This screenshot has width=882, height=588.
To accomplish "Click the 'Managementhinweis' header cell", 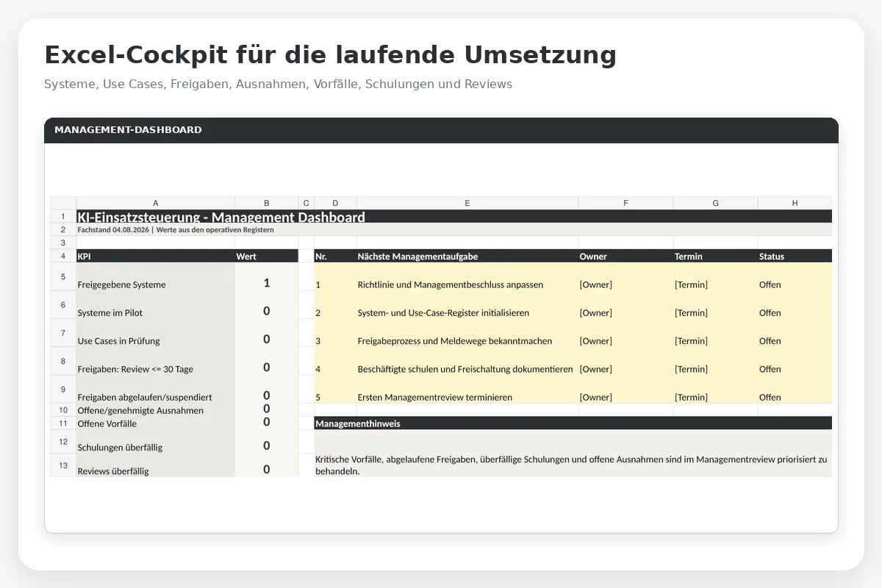I will click(573, 423).
